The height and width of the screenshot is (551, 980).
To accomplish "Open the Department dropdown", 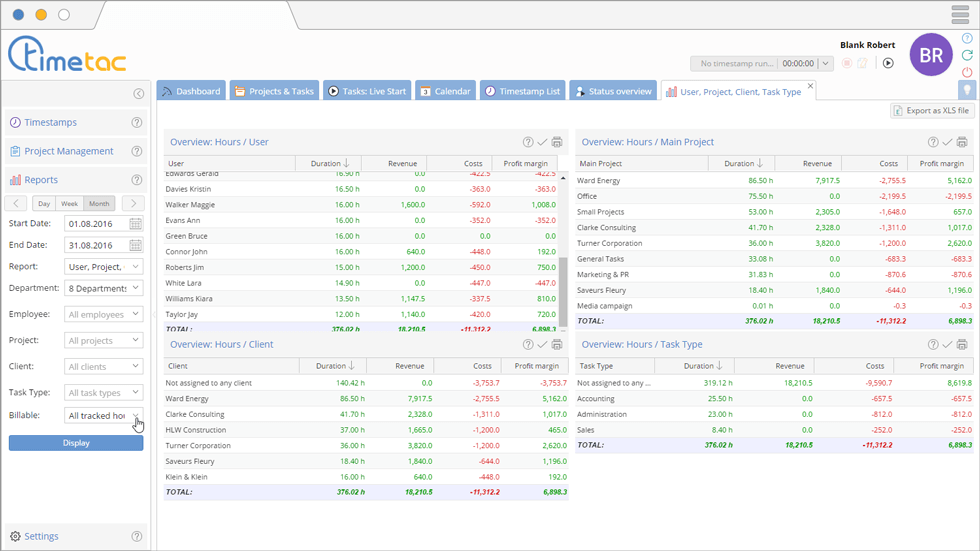I will pyautogui.click(x=104, y=288).
